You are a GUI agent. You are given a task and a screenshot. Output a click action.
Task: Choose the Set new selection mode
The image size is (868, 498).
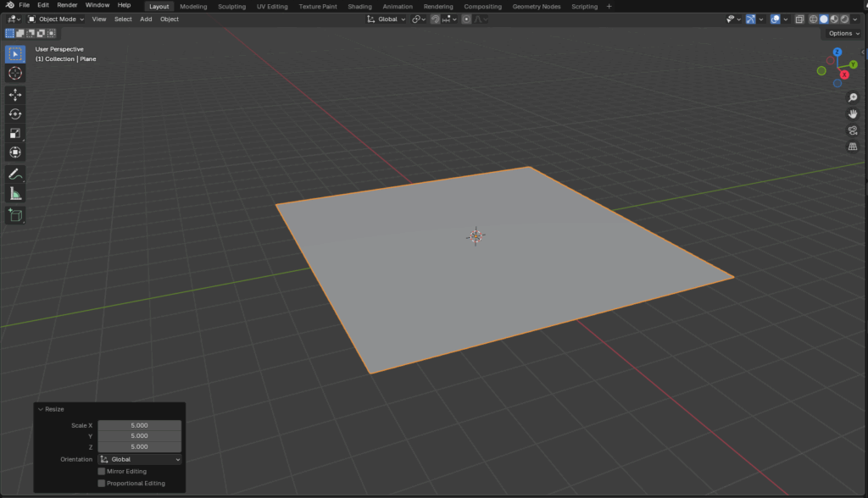[x=9, y=33]
